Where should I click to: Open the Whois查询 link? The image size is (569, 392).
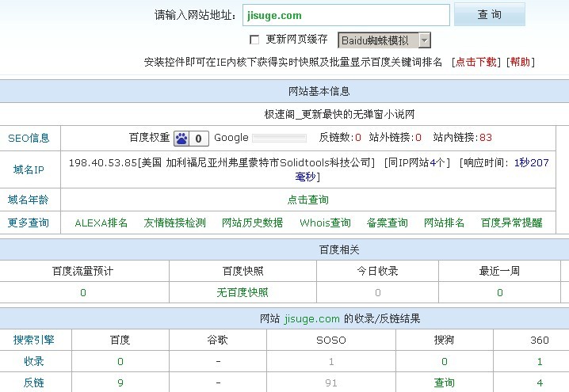(325, 223)
